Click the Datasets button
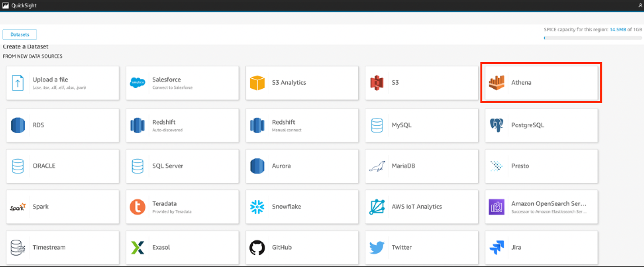This screenshot has width=644, height=267. (x=20, y=35)
